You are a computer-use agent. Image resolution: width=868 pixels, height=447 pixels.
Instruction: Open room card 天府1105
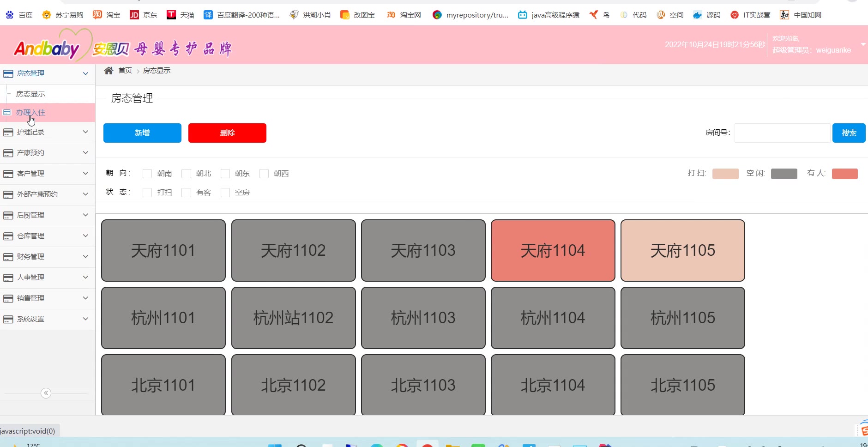(682, 250)
